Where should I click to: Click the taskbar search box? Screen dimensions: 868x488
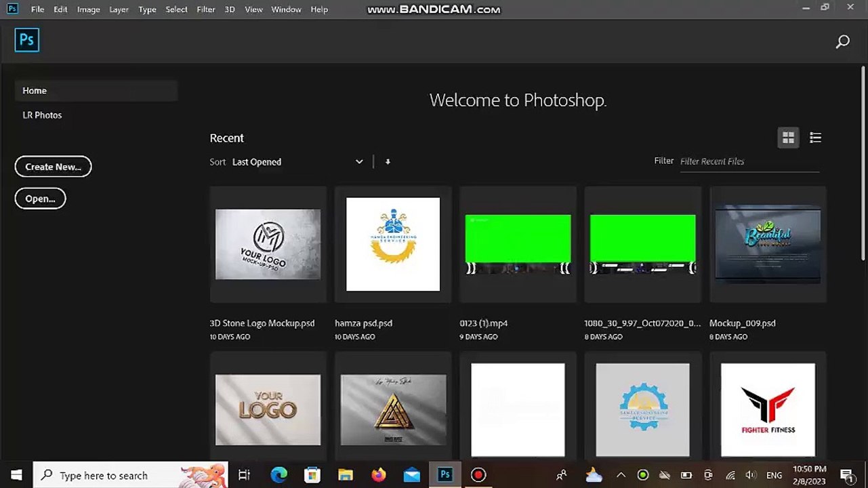click(x=131, y=475)
